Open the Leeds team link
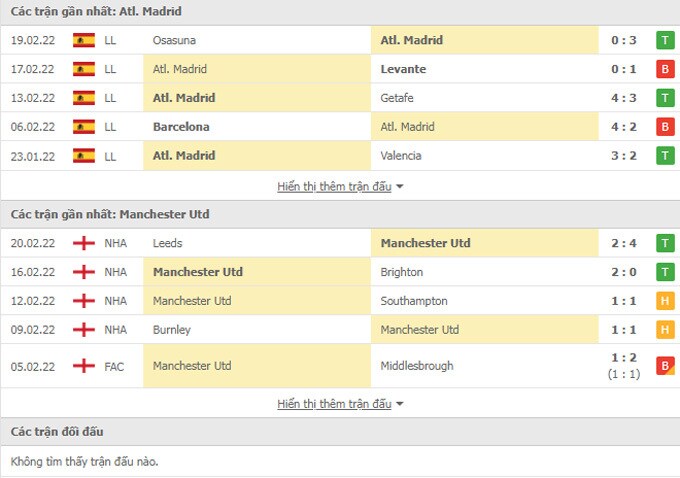Image resolution: width=680 pixels, height=478 pixels. click(167, 243)
